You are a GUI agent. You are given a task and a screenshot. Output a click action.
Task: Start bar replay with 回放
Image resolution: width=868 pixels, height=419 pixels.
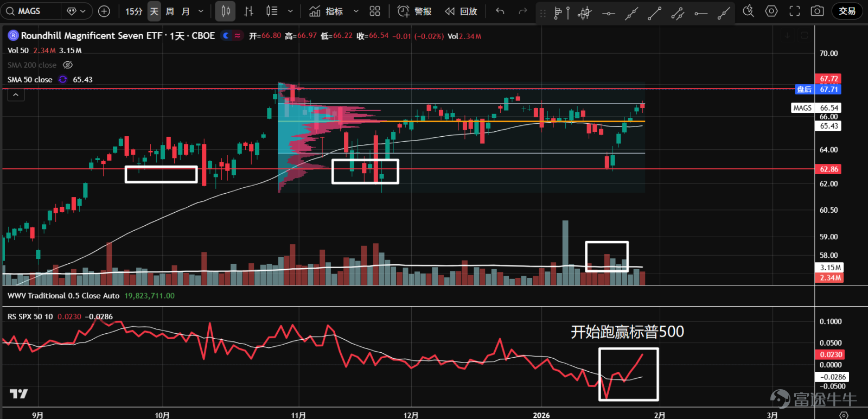pyautogui.click(x=461, y=11)
